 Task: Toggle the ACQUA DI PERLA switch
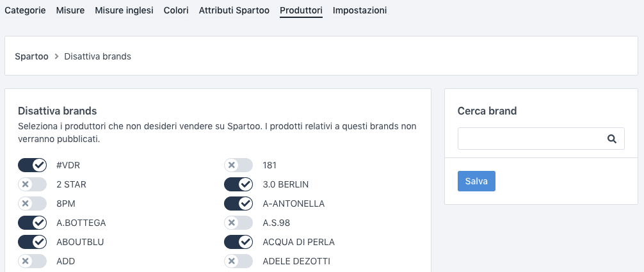[x=239, y=242]
